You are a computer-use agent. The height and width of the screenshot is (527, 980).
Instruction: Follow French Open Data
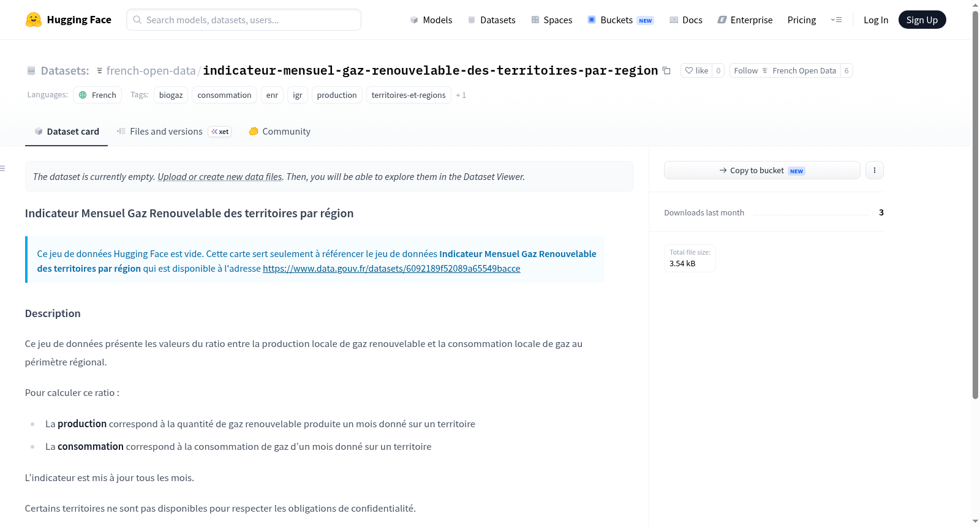785,70
